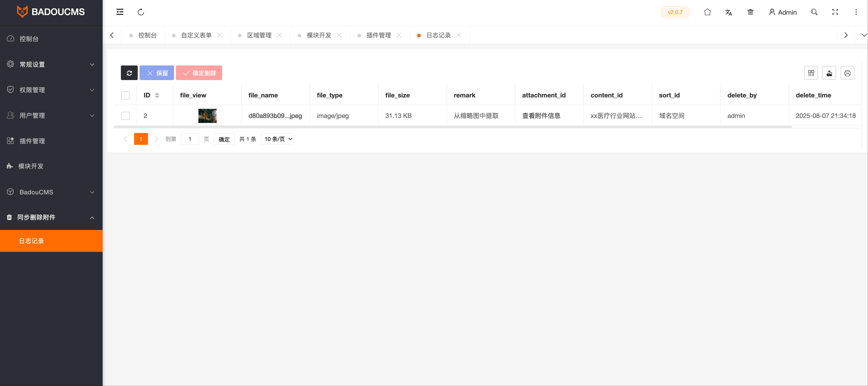Click the 确定删除 button
Image resolution: width=868 pixels, height=386 pixels.
[x=199, y=73]
